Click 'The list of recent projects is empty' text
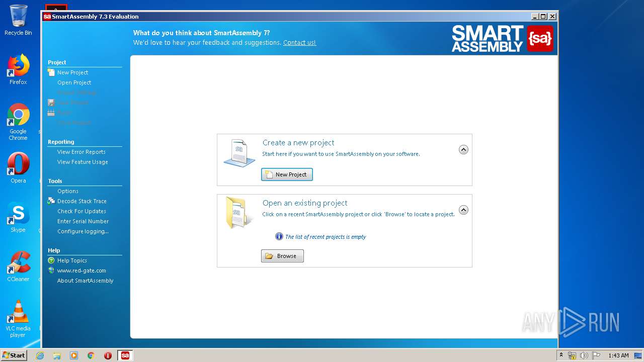This screenshot has width=644, height=362. pos(326,237)
